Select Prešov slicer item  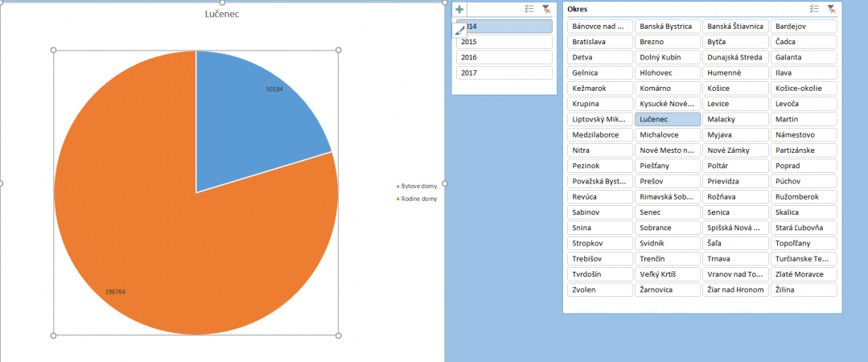[x=668, y=181]
